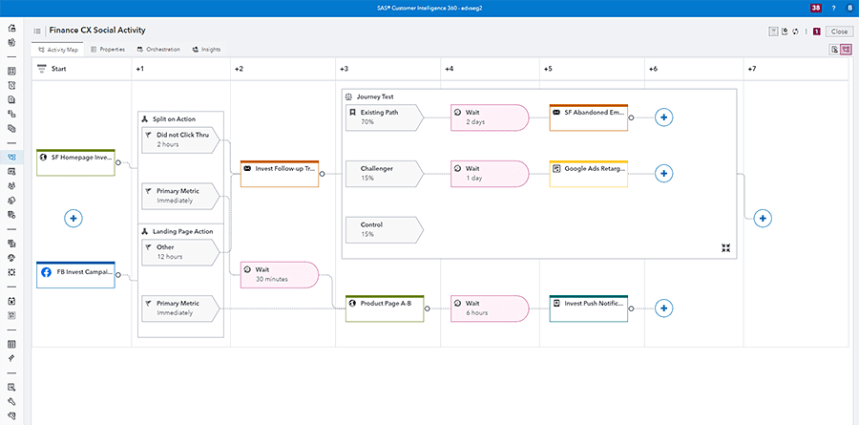Viewport: 859px width, 425px height.
Task: Add a step after Invest Push Notific... node
Action: pyautogui.click(x=664, y=308)
